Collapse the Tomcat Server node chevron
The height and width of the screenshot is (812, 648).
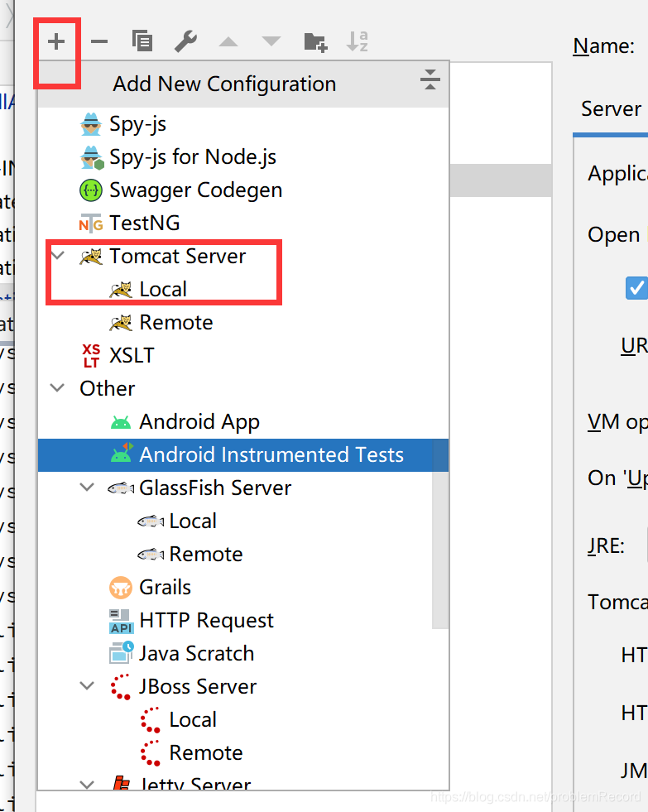tap(57, 255)
